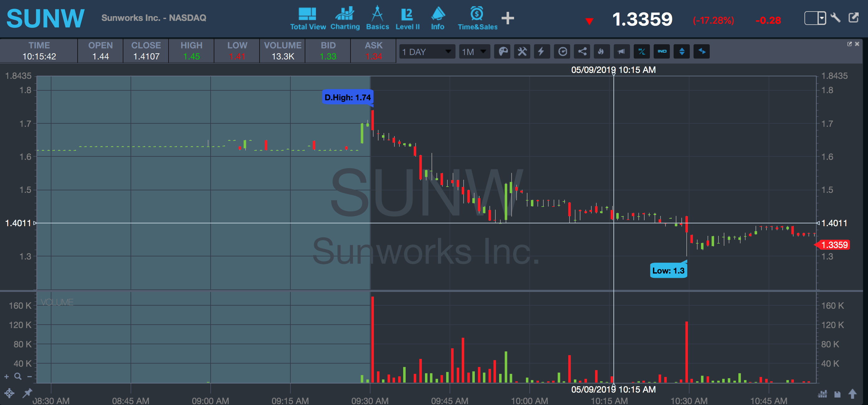Click the SUNW ticker symbol
This screenshot has height=405, width=868.
[45, 18]
